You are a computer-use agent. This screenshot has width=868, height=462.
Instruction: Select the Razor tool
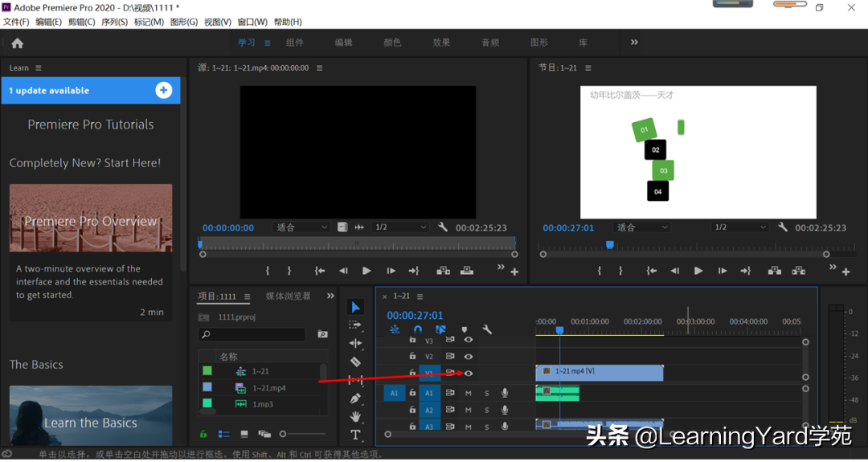[x=355, y=362]
